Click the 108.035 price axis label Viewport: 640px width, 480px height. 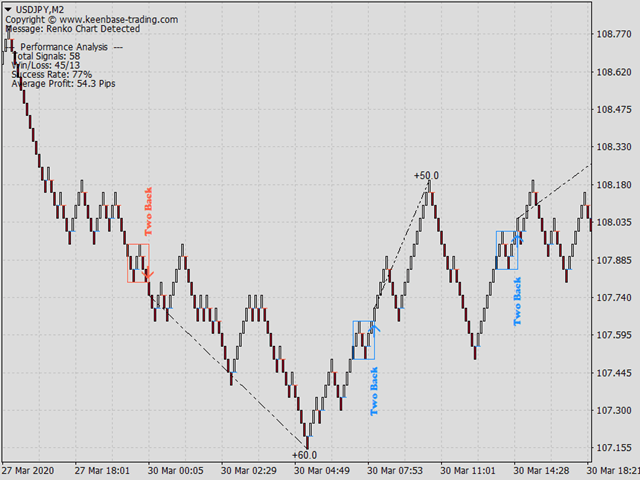point(614,222)
